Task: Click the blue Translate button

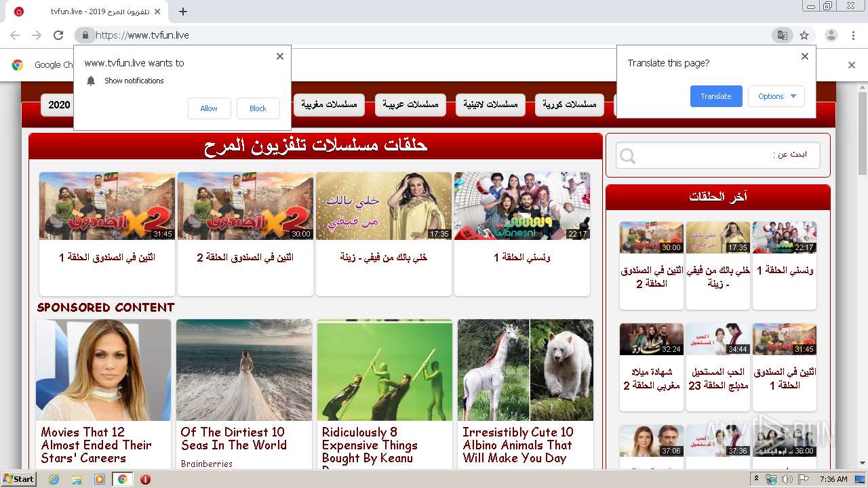Action: pos(716,96)
